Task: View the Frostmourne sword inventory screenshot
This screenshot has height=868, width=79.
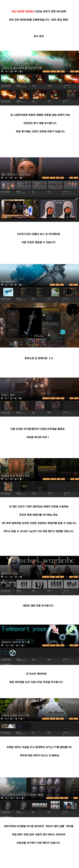Action: click(39, 325)
